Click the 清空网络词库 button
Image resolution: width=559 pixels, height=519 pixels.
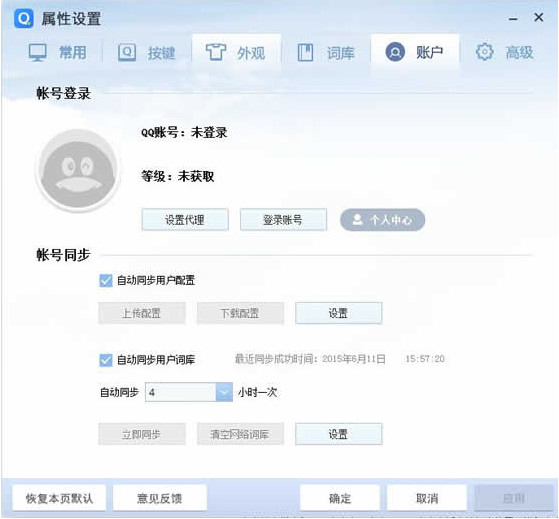click(240, 434)
